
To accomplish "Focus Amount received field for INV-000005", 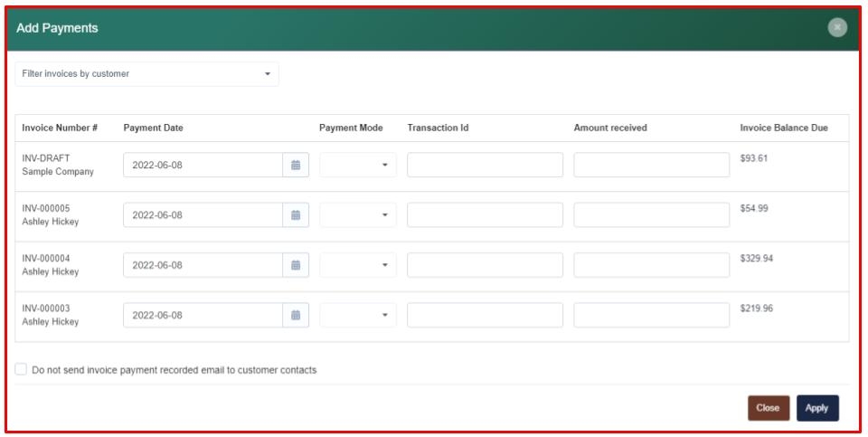I will (651, 215).
